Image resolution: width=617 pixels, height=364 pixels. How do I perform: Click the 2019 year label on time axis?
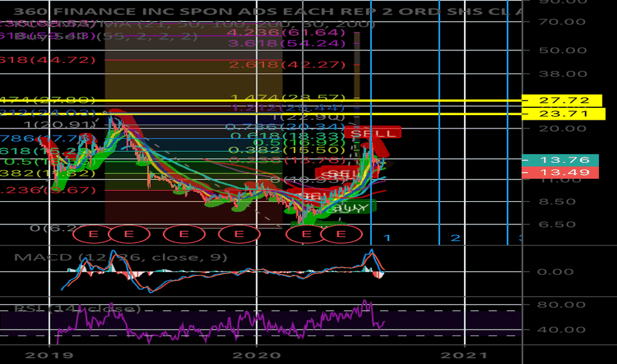click(x=49, y=355)
